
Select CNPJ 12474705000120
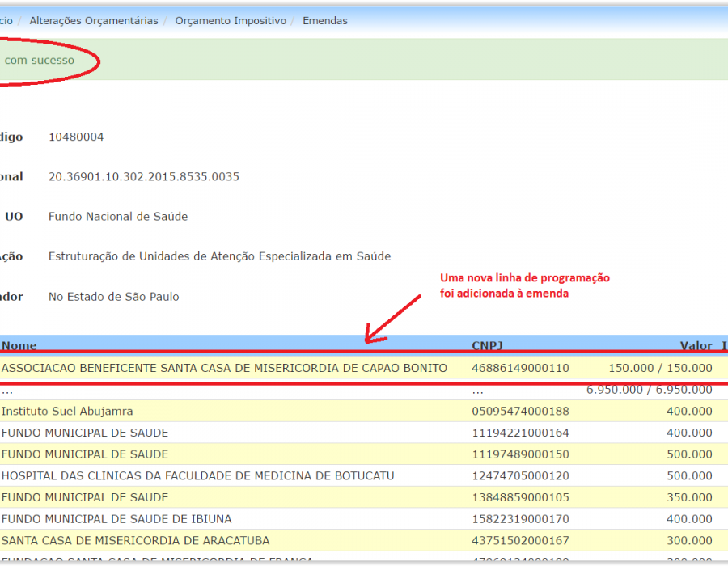pos(520,476)
